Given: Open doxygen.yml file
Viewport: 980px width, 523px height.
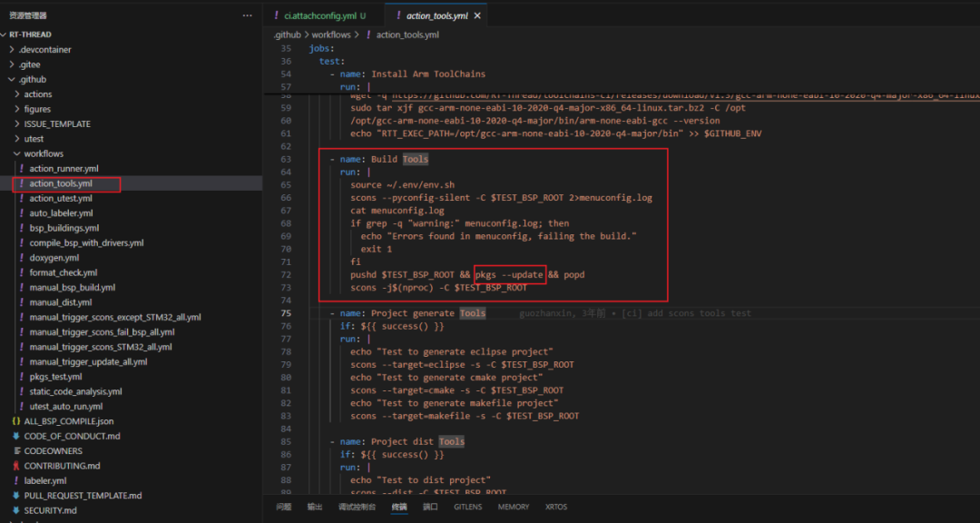Looking at the screenshot, I should [x=54, y=258].
